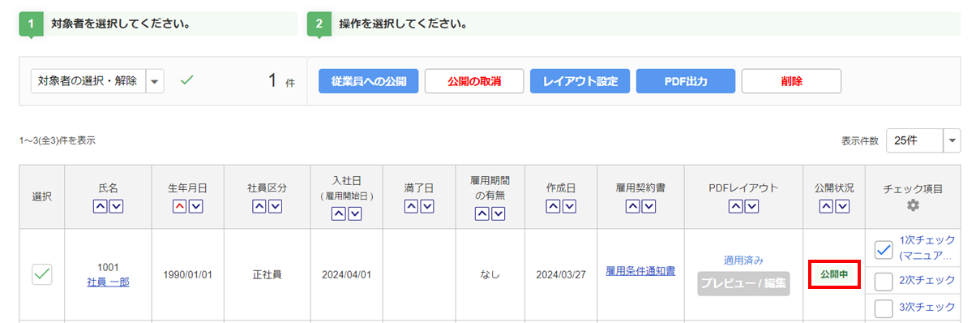
Task: Sort 雇用契約書 column ascending arrow
Action: pos(633,206)
